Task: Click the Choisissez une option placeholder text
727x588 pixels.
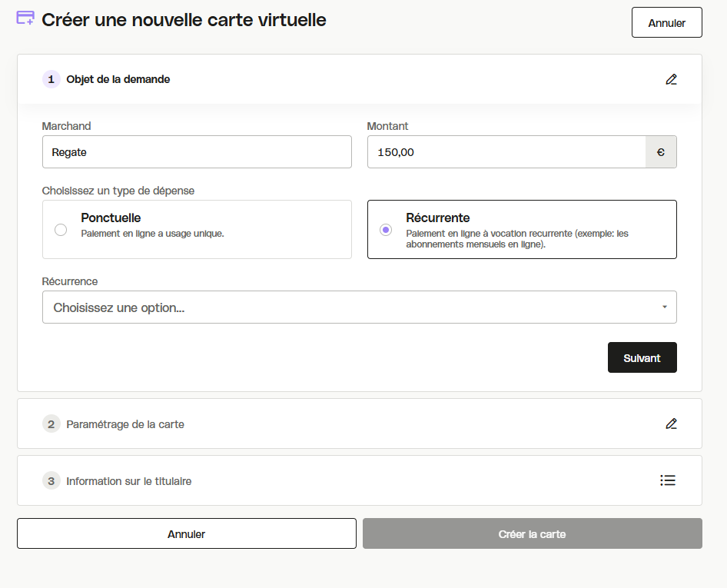Action: pos(119,307)
